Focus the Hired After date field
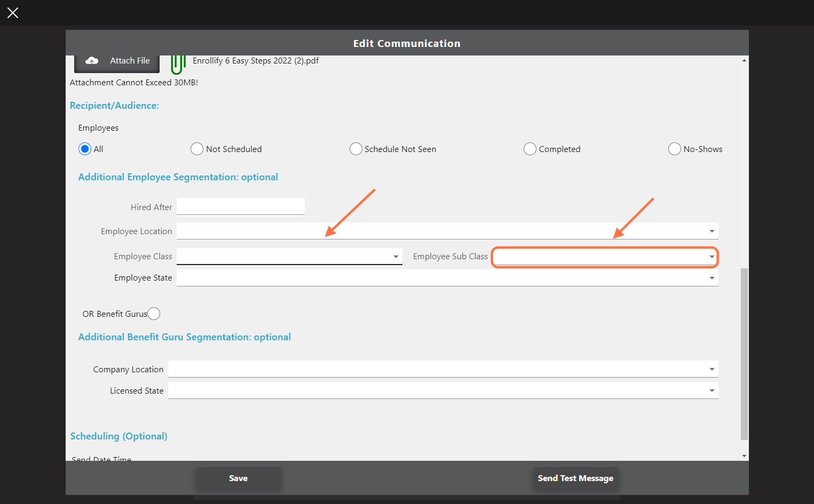The image size is (814, 504). (x=241, y=206)
